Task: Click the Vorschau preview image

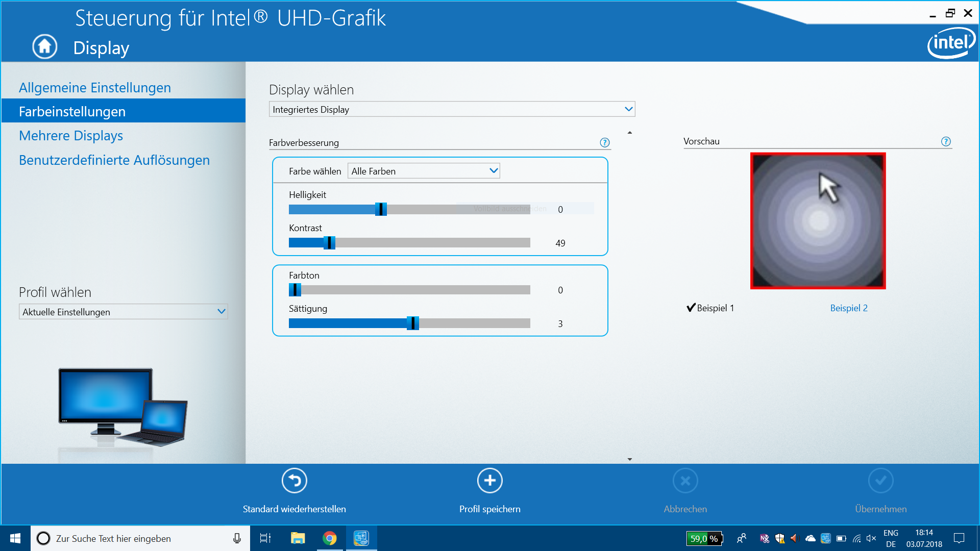Action: pos(818,221)
